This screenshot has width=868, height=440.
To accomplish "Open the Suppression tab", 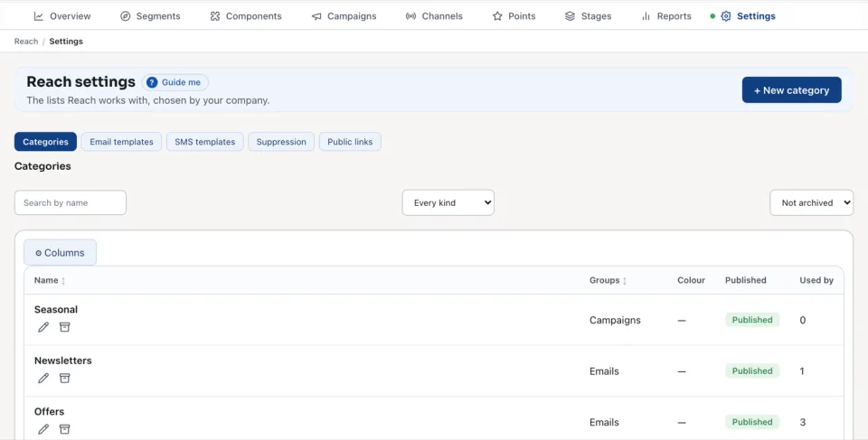I will point(281,142).
